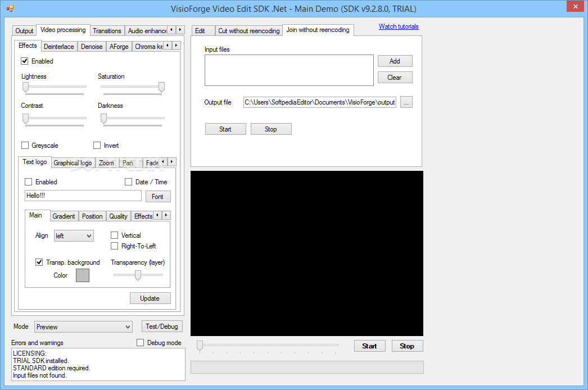
Task: Click the Add input files button
Action: pyautogui.click(x=395, y=61)
